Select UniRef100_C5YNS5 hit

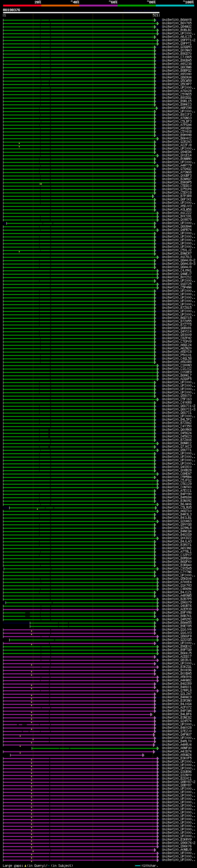tap(177, 94)
